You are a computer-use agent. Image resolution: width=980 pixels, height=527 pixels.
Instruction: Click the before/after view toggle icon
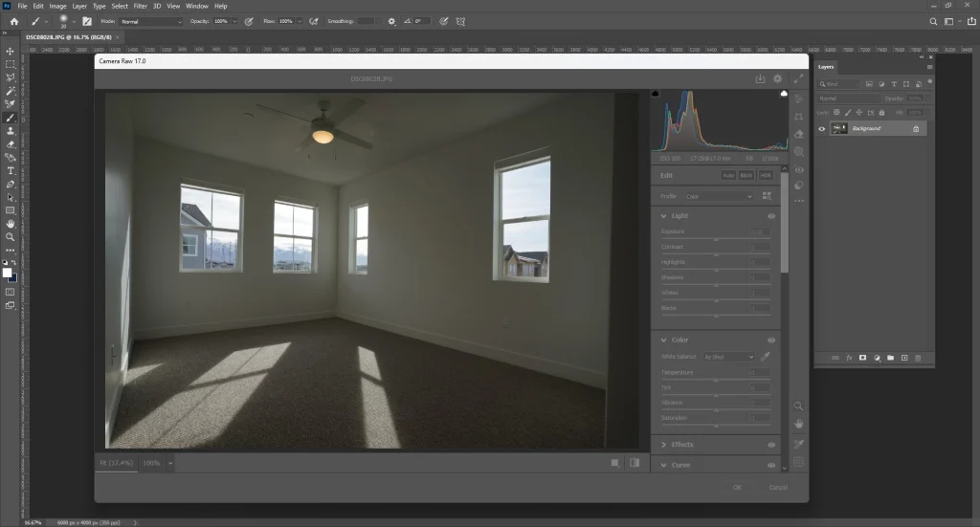pos(634,463)
